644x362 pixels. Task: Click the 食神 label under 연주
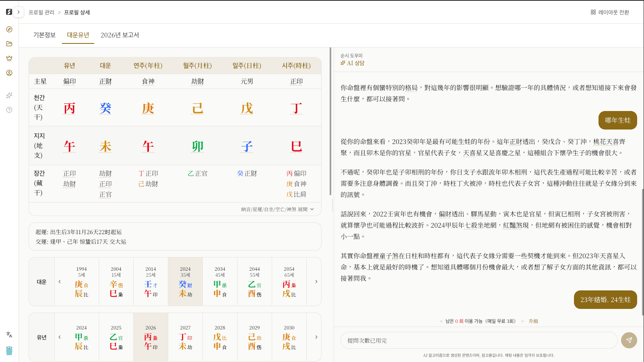click(x=148, y=81)
